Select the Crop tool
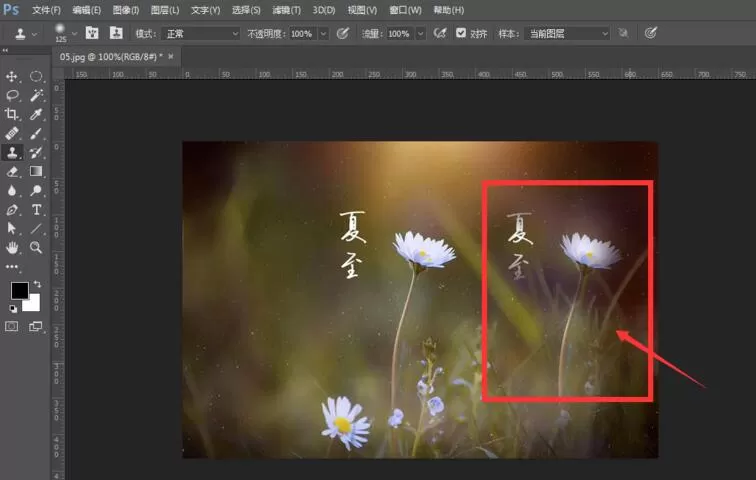The width and height of the screenshot is (756, 480). pos(12,114)
